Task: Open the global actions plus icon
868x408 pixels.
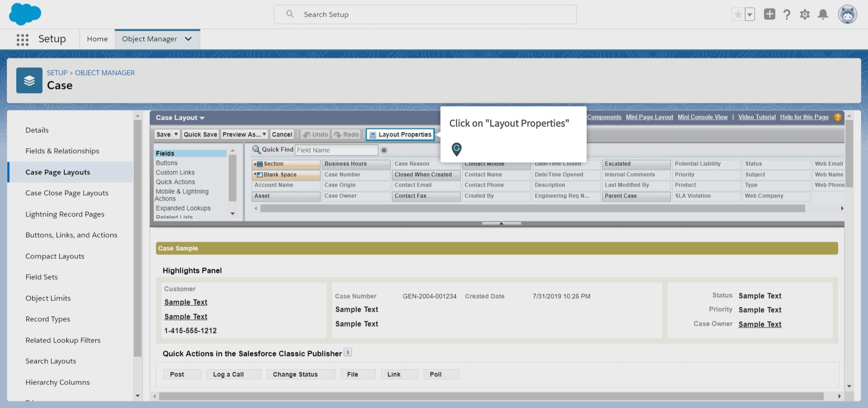Action: 769,14
